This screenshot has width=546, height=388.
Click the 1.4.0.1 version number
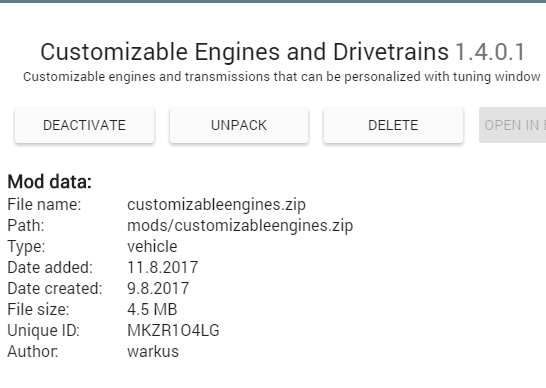click(490, 52)
